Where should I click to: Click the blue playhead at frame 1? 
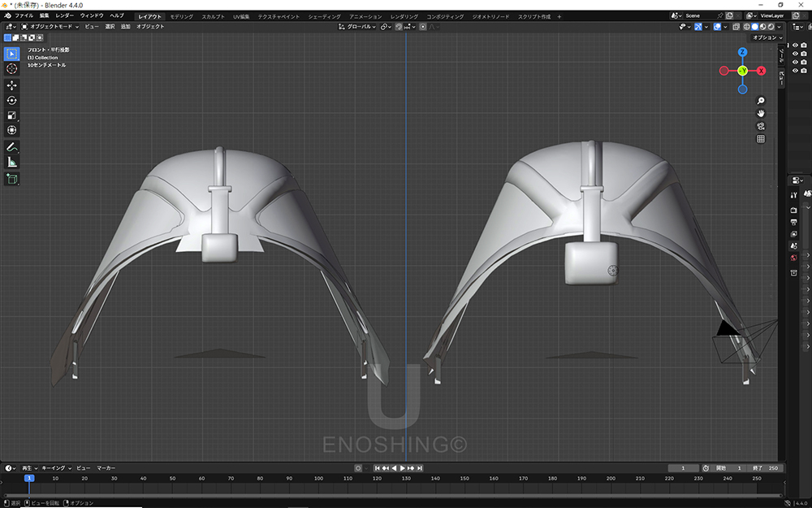tap(29, 478)
